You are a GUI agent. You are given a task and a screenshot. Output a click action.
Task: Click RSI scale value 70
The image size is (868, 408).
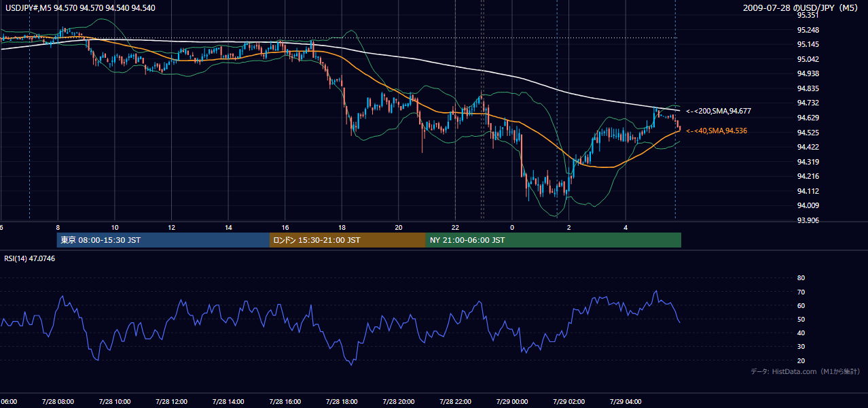point(801,292)
